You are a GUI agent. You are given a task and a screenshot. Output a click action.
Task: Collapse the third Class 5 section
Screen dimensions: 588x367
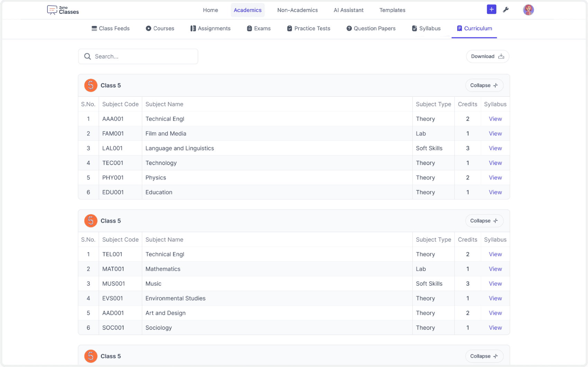[x=484, y=356]
